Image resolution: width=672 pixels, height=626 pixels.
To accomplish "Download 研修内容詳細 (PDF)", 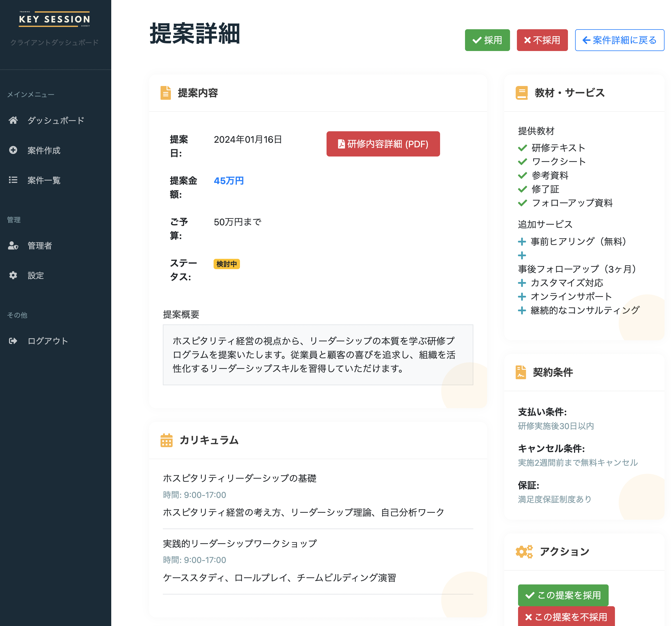I will 383,144.
